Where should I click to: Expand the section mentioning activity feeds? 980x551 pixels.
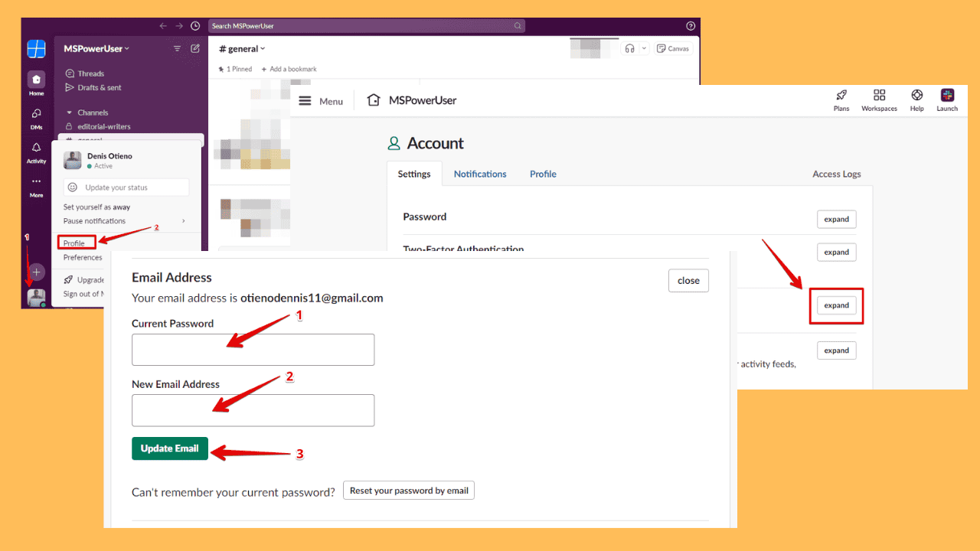[836, 350]
